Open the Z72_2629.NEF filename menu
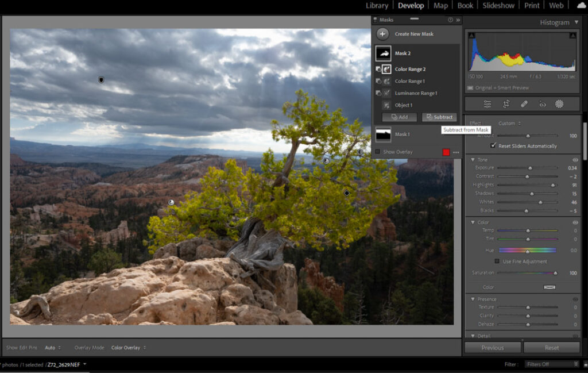 click(x=67, y=364)
